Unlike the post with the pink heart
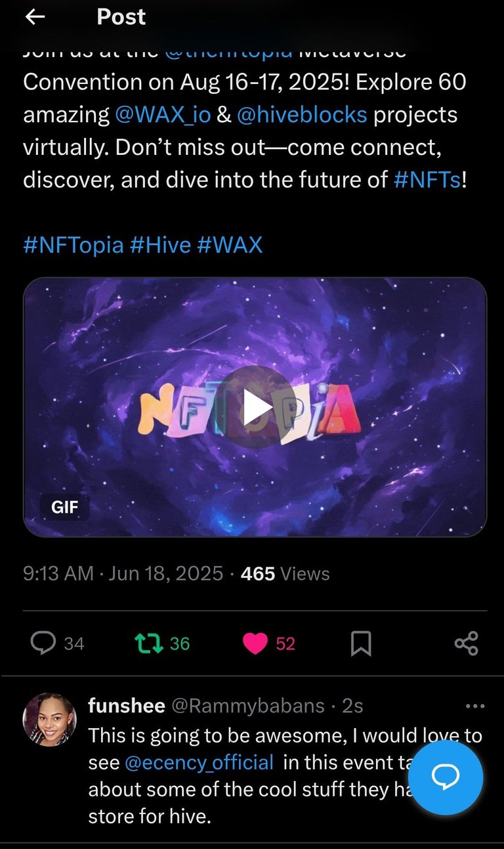Viewport: 504px width, 849px height. click(x=255, y=643)
